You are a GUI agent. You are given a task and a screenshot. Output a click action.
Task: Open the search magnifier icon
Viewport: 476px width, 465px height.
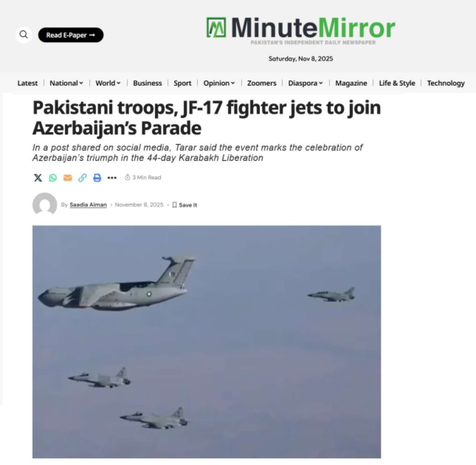[24, 35]
